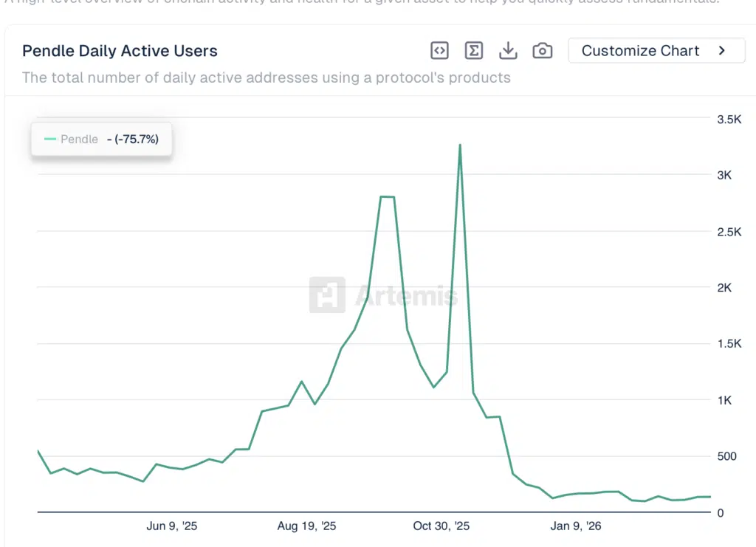This screenshot has height=547, width=756.
Task: Click the sigma formula icon
Action: tap(473, 51)
